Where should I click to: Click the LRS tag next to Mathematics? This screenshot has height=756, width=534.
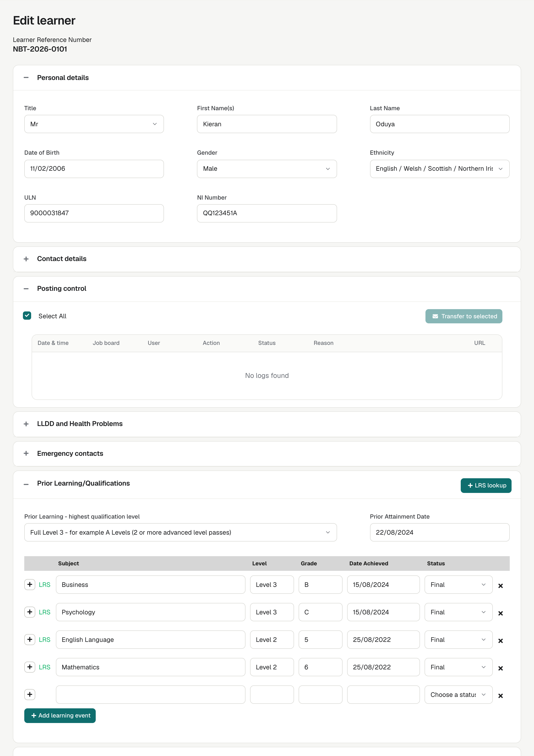point(44,667)
